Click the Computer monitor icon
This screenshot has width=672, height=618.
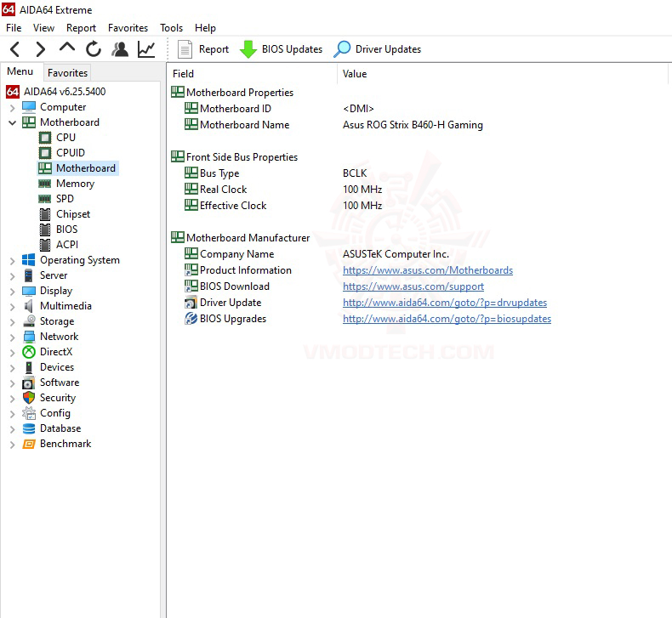29,107
